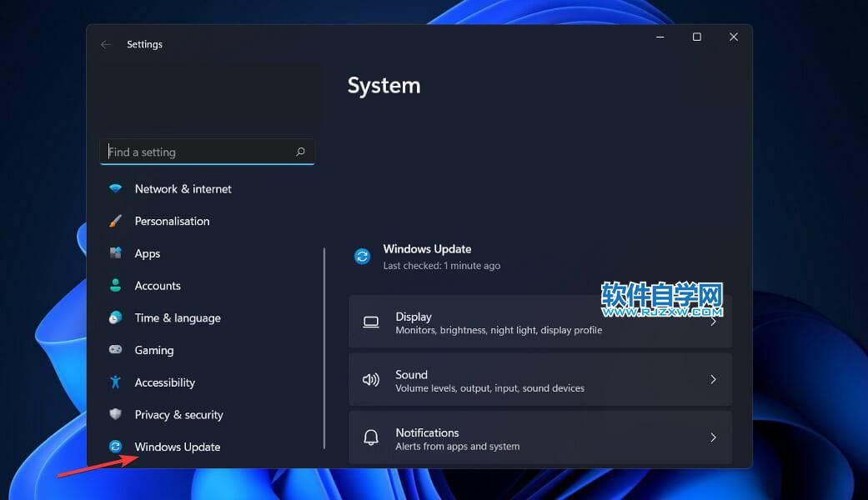Click the Settings window title text
This screenshot has height=500, width=868.
144,44
